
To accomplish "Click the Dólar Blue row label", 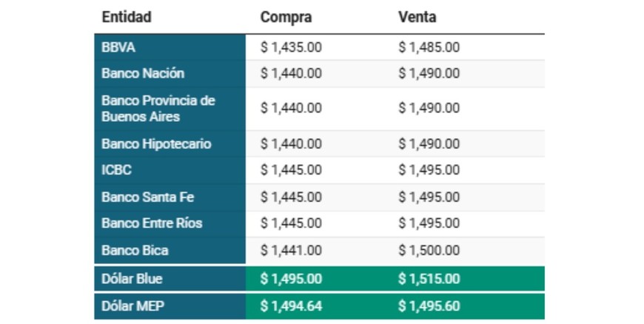I will pos(132,279).
